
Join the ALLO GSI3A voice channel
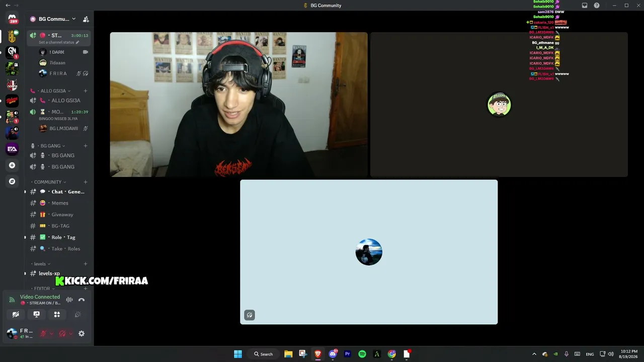tap(59, 101)
